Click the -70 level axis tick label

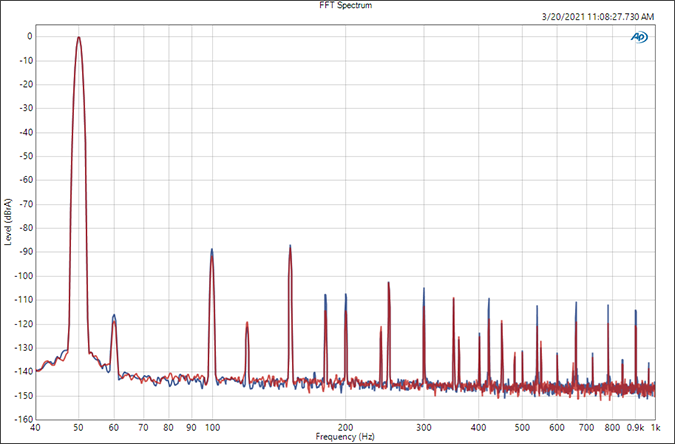point(26,204)
